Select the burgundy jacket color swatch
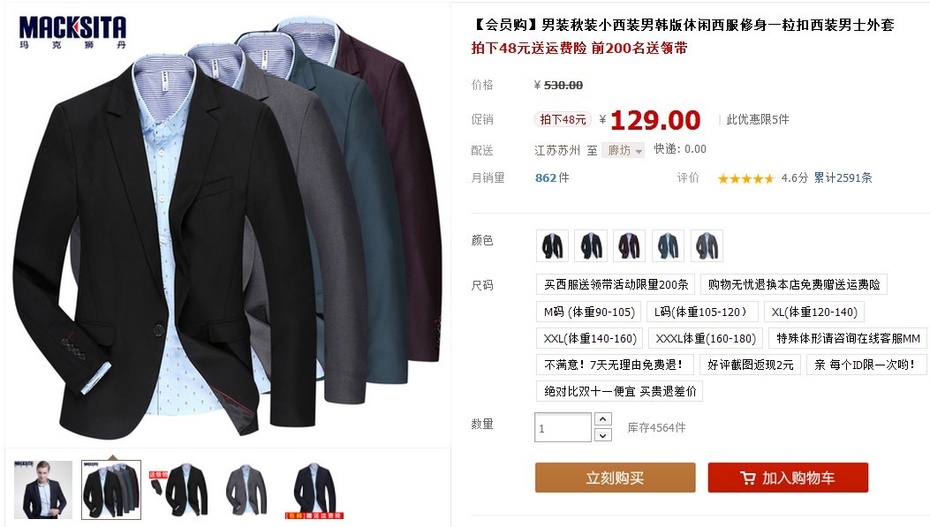Viewport: 930px width, 527px height. tap(629, 245)
